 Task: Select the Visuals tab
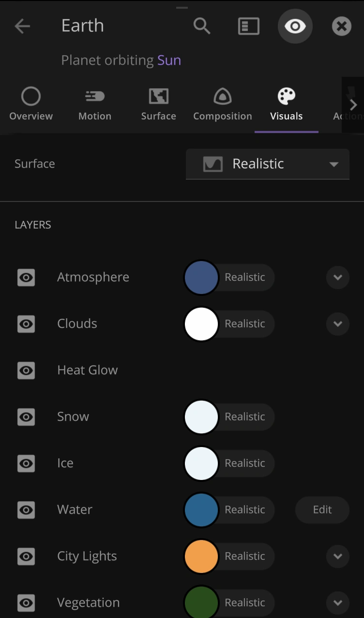[x=286, y=104]
